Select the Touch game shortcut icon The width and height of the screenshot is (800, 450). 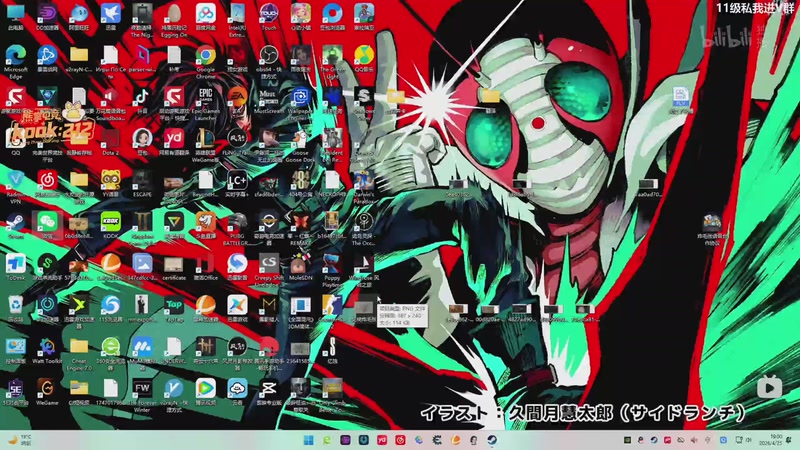pyautogui.click(x=269, y=13)
